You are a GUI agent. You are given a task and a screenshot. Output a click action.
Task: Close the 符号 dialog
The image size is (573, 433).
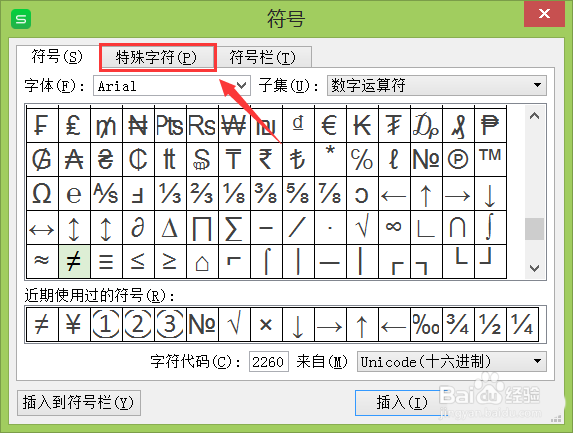[544, 14]
